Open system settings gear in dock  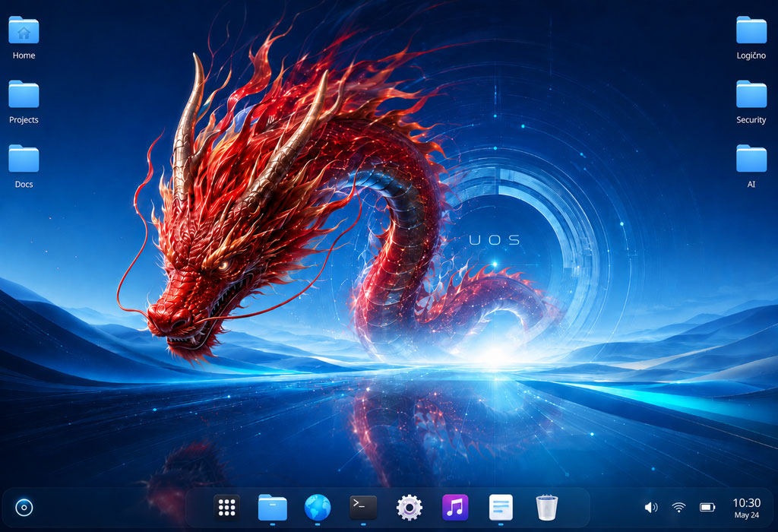410,508
